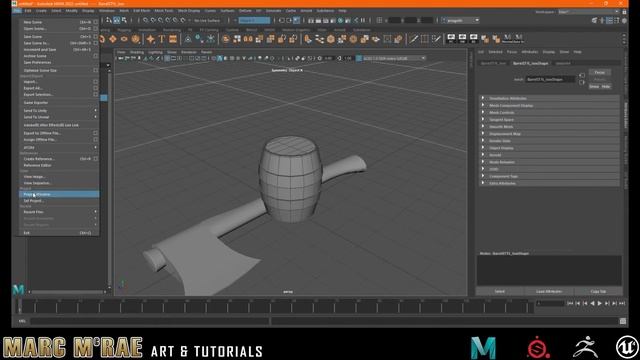
Task: Open New Scene option box
Action: (96, 22)
